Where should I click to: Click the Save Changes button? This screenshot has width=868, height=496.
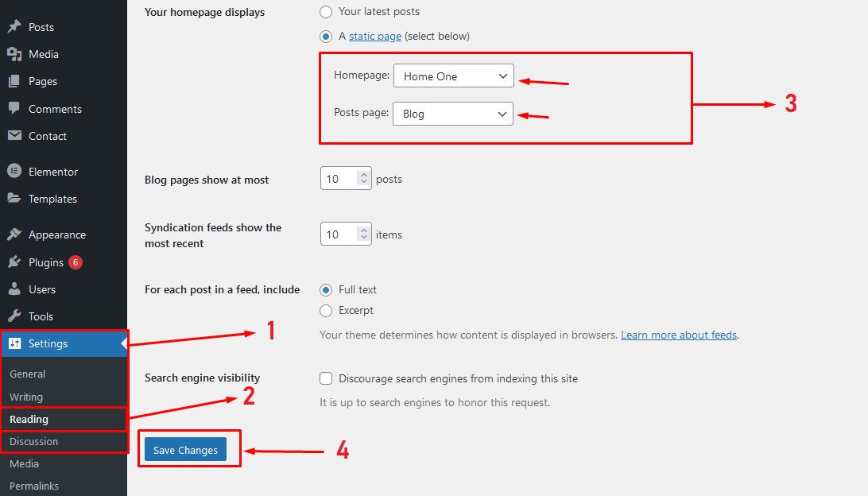pyautogui.click(x=185, y=450)
